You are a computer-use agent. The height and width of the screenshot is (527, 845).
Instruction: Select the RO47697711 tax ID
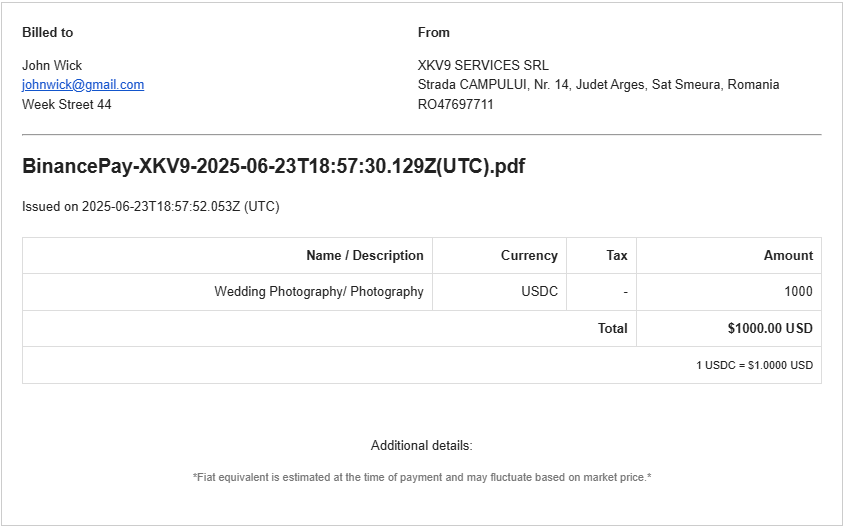tap(456, 105)
